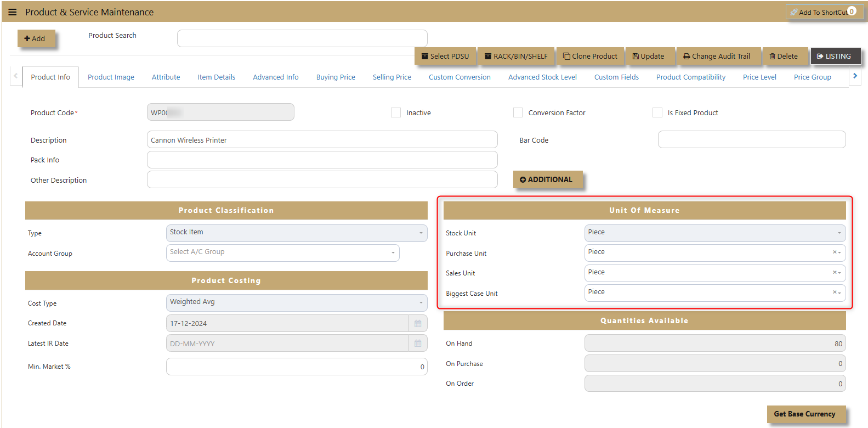Open the Product Image tab
The image size is (868, 428).
[x=111, y=77]
